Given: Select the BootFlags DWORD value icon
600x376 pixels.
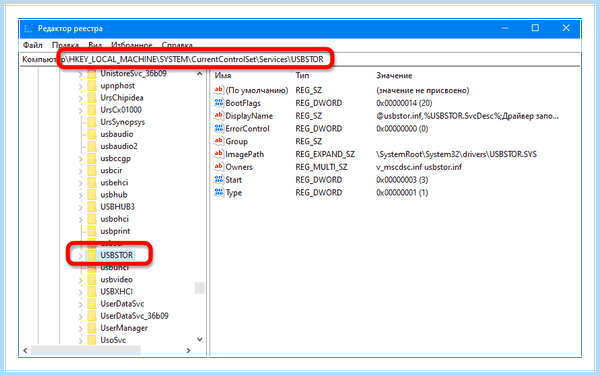Looking at the screenshot, I should (218, 103).
